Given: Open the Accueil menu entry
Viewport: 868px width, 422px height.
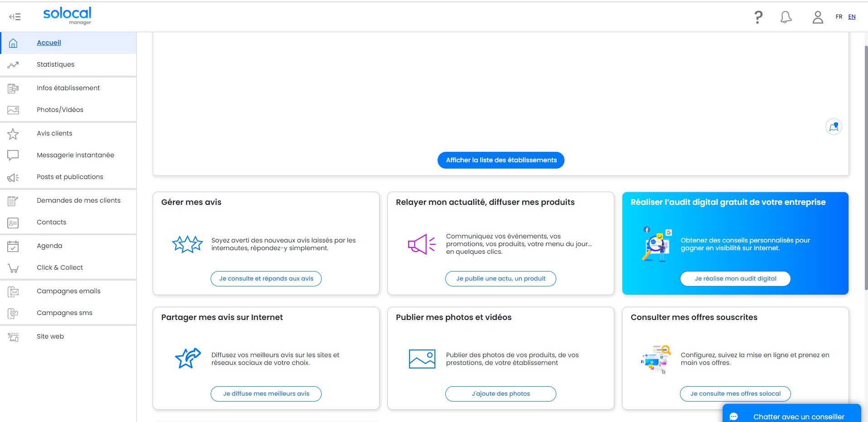Looking at the screenshot, I should tap(48, 43).
